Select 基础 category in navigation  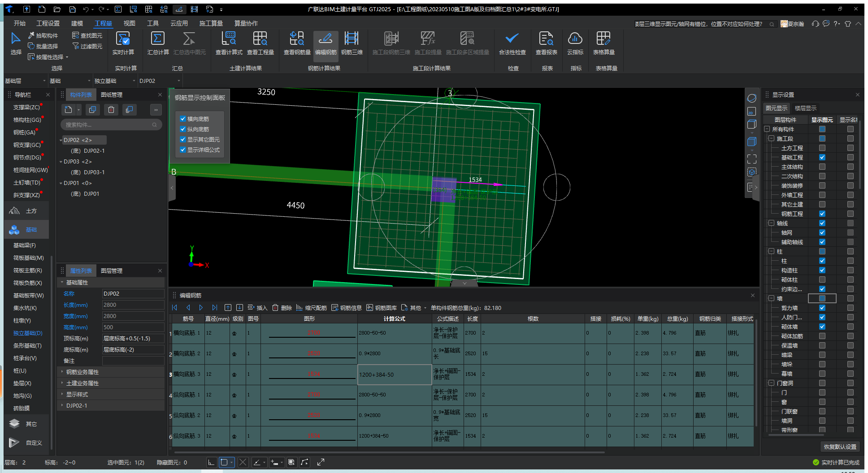coord(27,230)
